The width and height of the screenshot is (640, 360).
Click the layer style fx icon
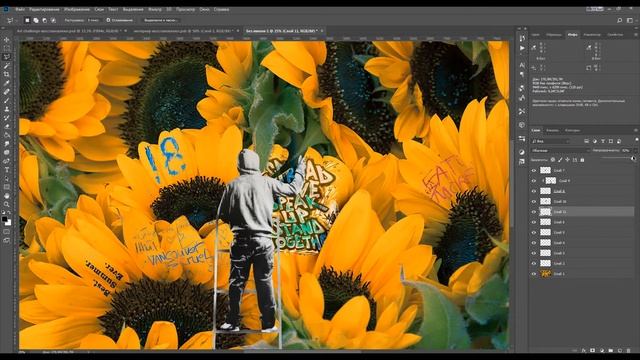pos(584,350)
